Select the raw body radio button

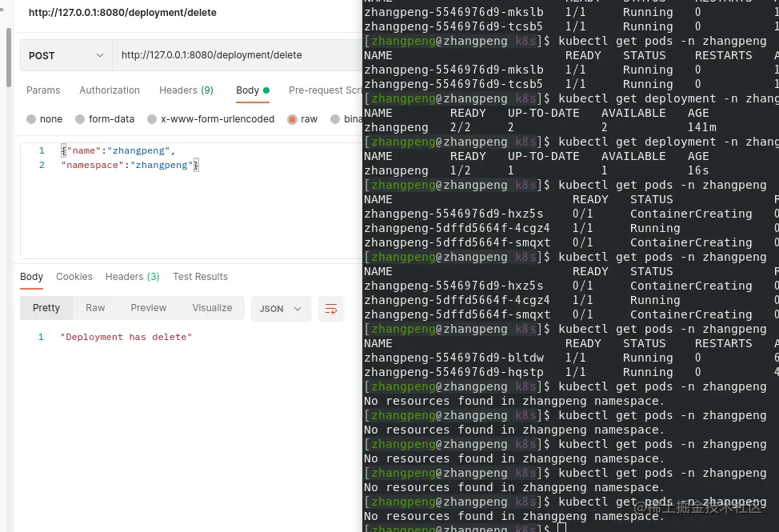(x=292, y=119)
